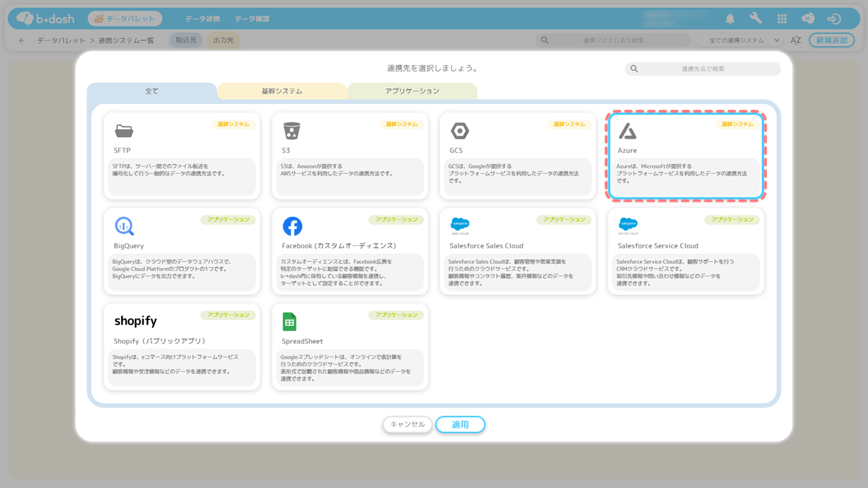Click the アプリケーション tag on BigQuery card
The width and height of the screenshot is (868, 488).
point(228,220)
